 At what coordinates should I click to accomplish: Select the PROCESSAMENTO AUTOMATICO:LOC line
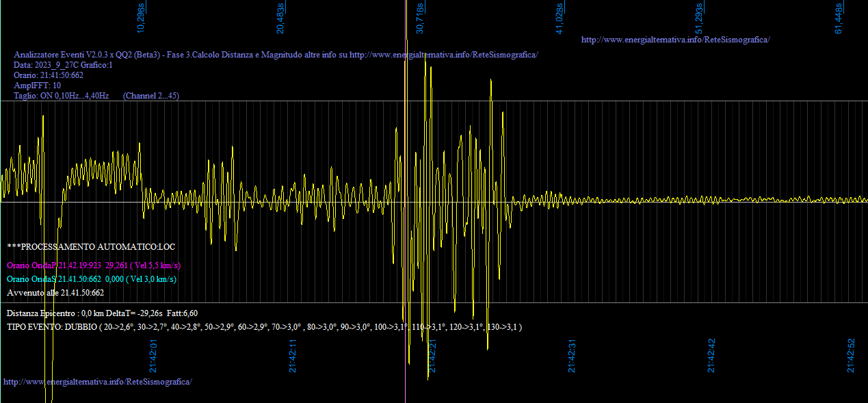click(x=91, y=246)
